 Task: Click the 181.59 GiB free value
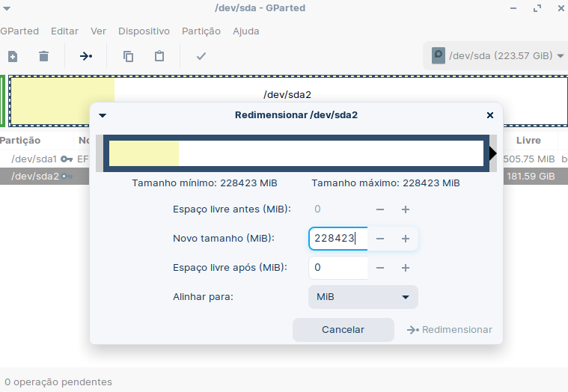click(x=531, y=177)
